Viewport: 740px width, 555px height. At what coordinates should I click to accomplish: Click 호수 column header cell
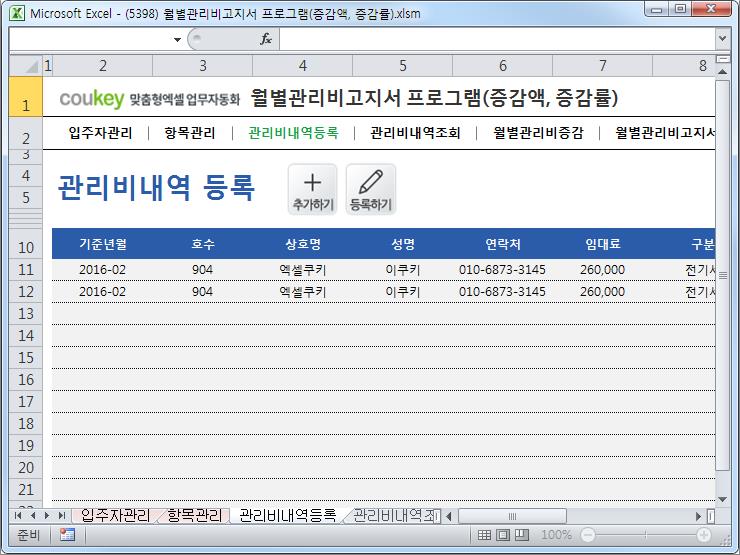(x=202, y=244)
